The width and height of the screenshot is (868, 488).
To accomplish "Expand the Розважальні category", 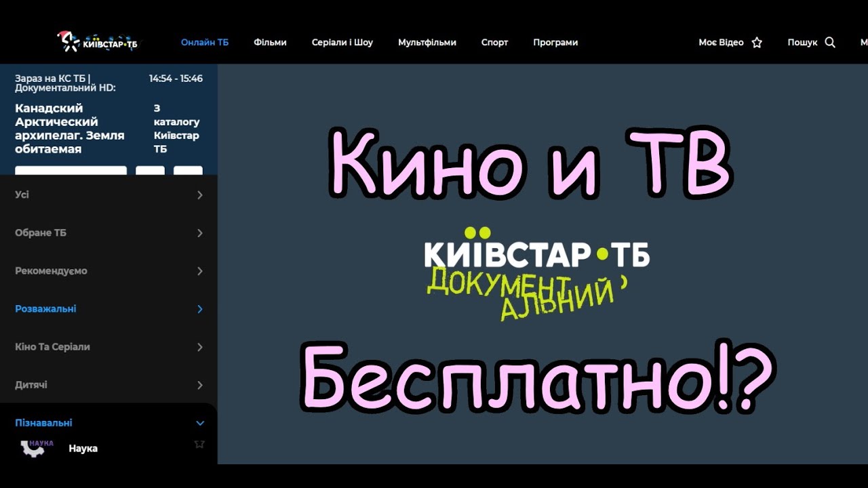I will (108, 308).
